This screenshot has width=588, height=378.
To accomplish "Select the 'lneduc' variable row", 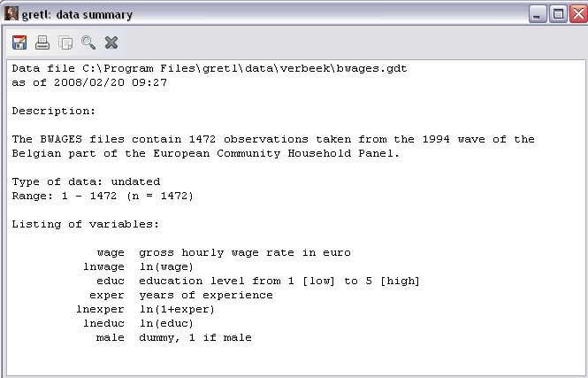I will point(138,324).
